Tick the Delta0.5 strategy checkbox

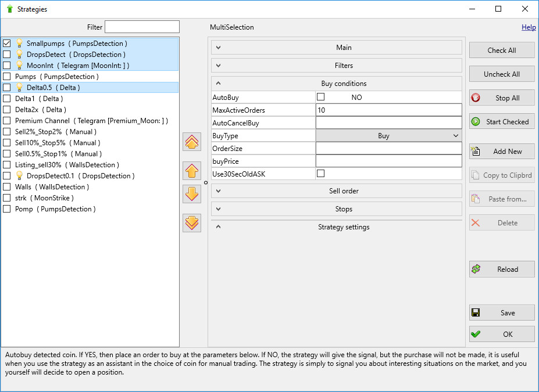click(x=7, y=88)
